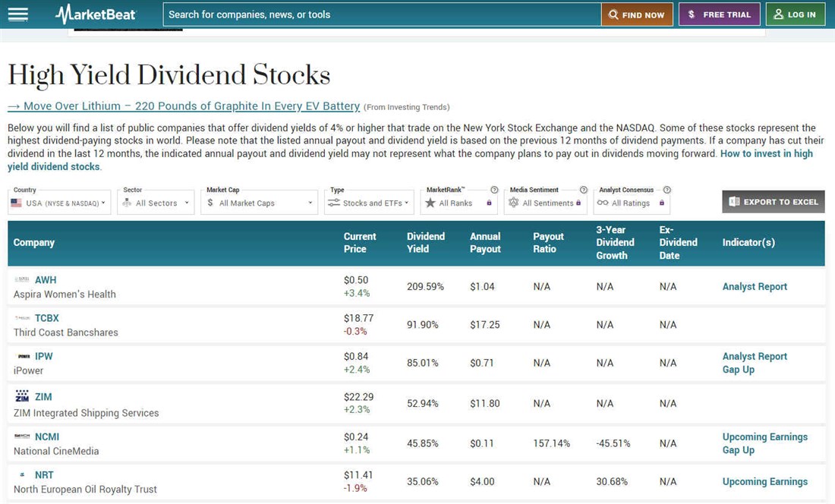Open the hamburger navigation menu
This screenshot has width=835, height=504.
click(17, 14)
